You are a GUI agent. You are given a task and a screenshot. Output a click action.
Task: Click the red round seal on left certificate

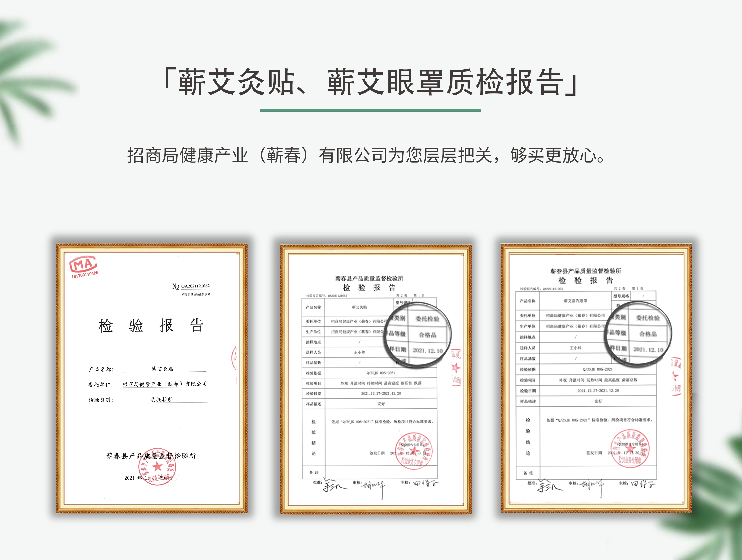pyautogui.click(x=157, y=467)
